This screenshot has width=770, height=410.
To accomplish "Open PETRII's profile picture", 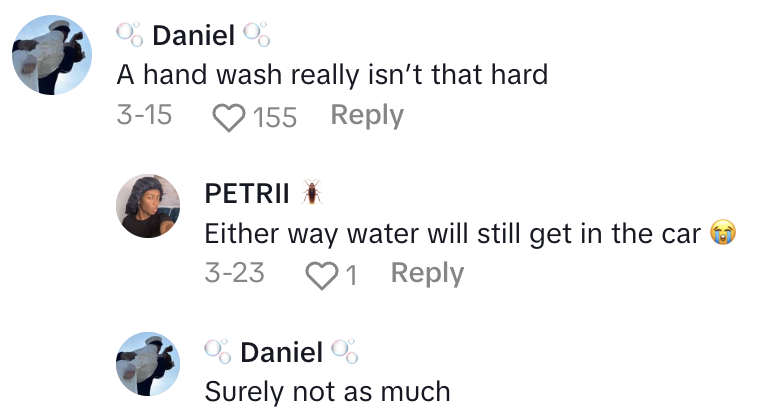I will click(x=150, y=206).
